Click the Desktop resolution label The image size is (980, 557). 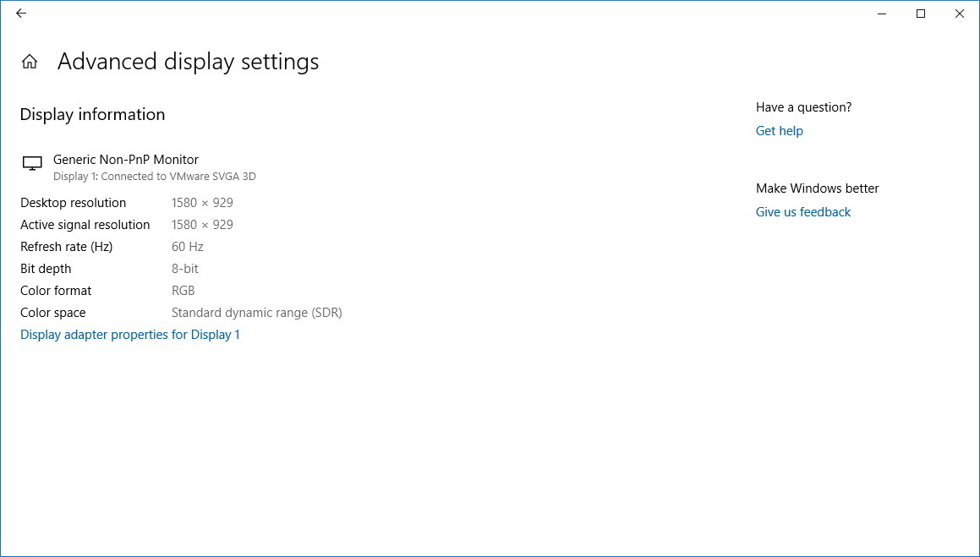click(x=73, y=203)
